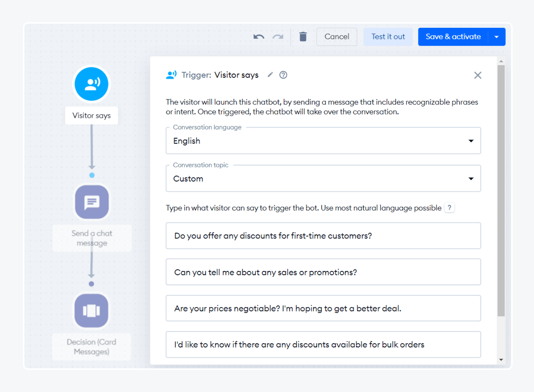Click the scrollbar up arrow
The image size is (534, 392).
501,61
